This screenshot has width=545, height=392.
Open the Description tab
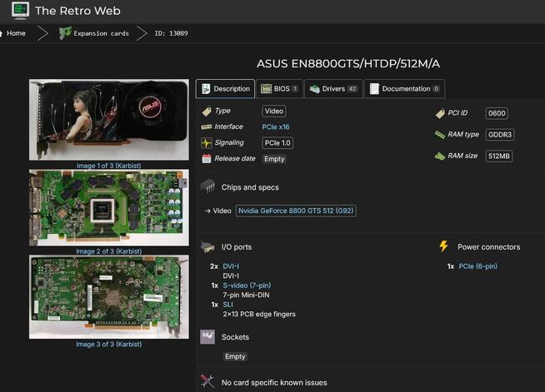[225, 89]
